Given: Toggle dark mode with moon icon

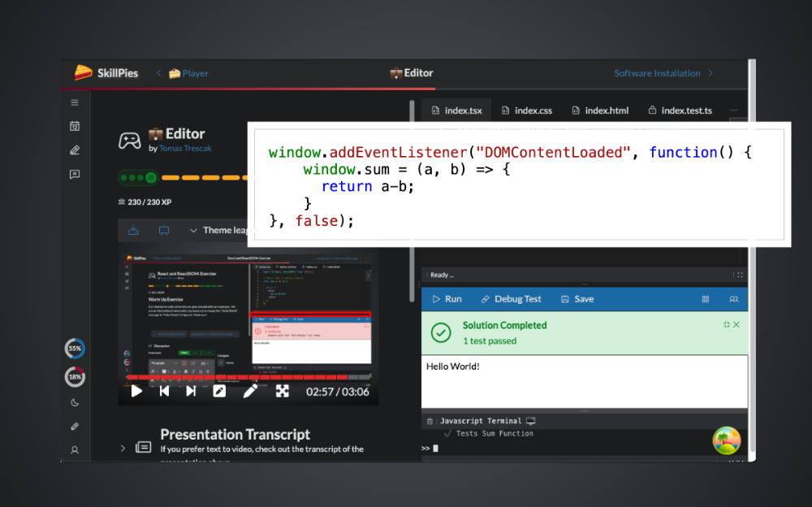Looking at the screenshot, I should [75, 402].
